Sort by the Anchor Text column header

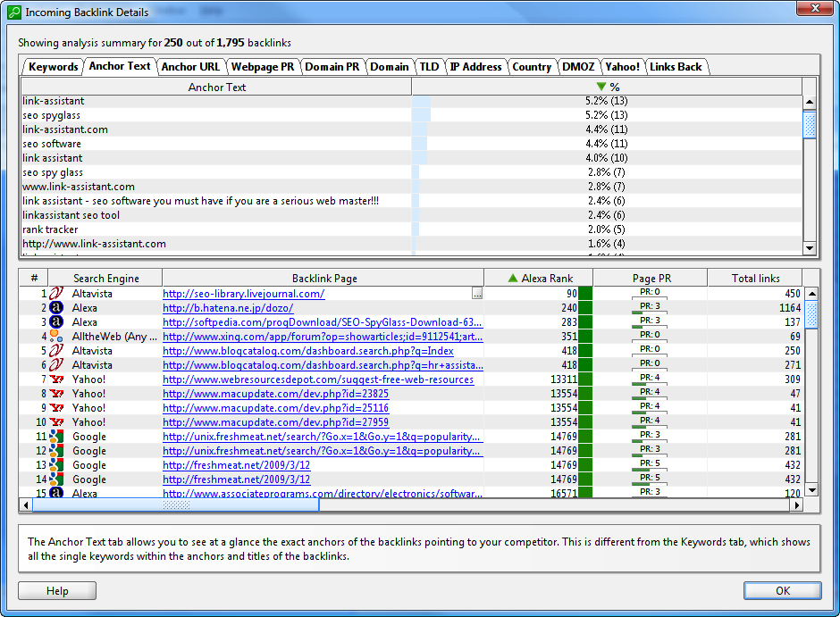point(216,88)
